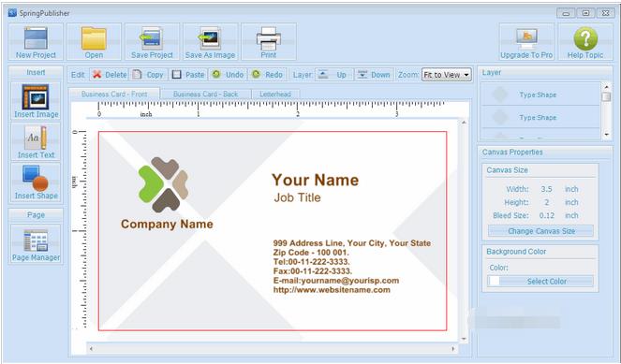Switch to the Business Card - Back tab
The width and height of the screenshot is (621, 364).
click(x=205, y=95)
